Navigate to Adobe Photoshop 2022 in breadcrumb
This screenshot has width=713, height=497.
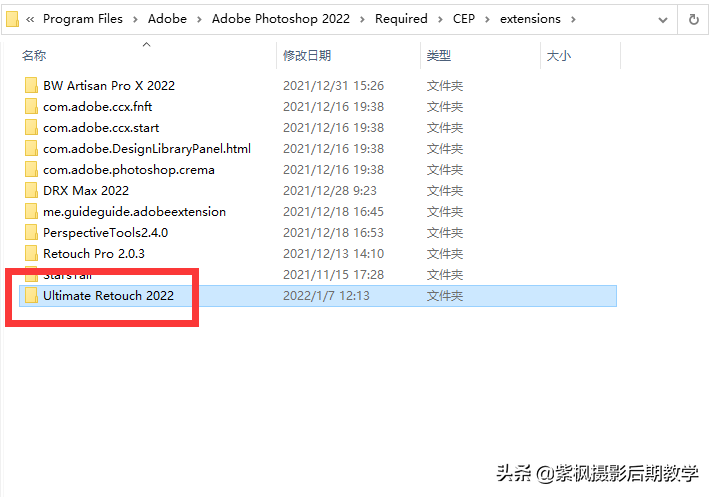[281, 19]
